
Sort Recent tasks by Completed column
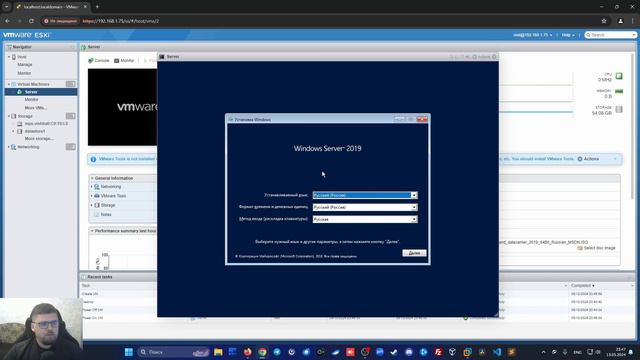(x=582, y=286)
